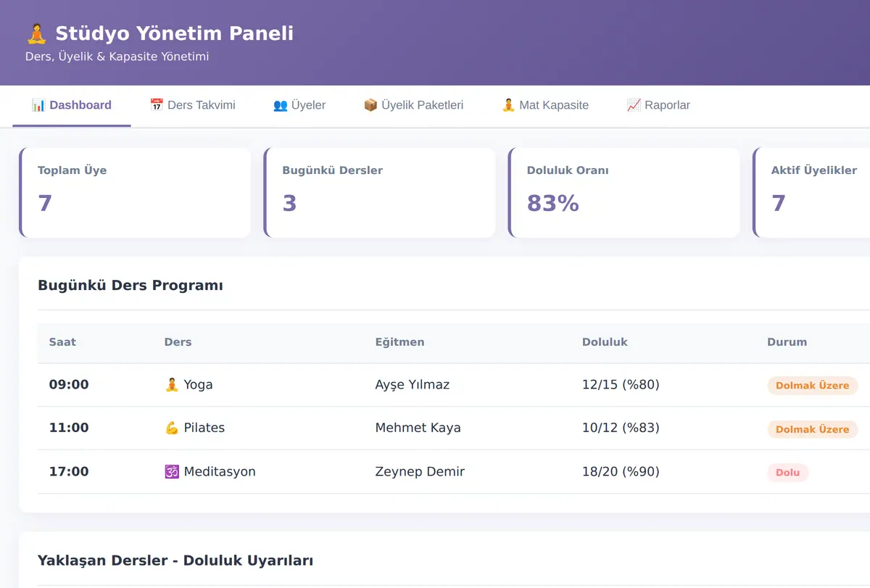Viewport: 870px width, 588px height.
Task: Click the meditating person logo in the header
Action: pyautogui.click(x=36, y=33)
